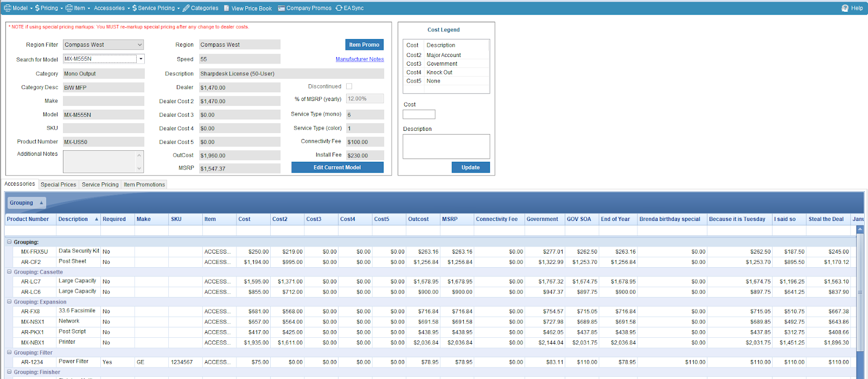Click the Item printer icon

(x=69, y=8)
